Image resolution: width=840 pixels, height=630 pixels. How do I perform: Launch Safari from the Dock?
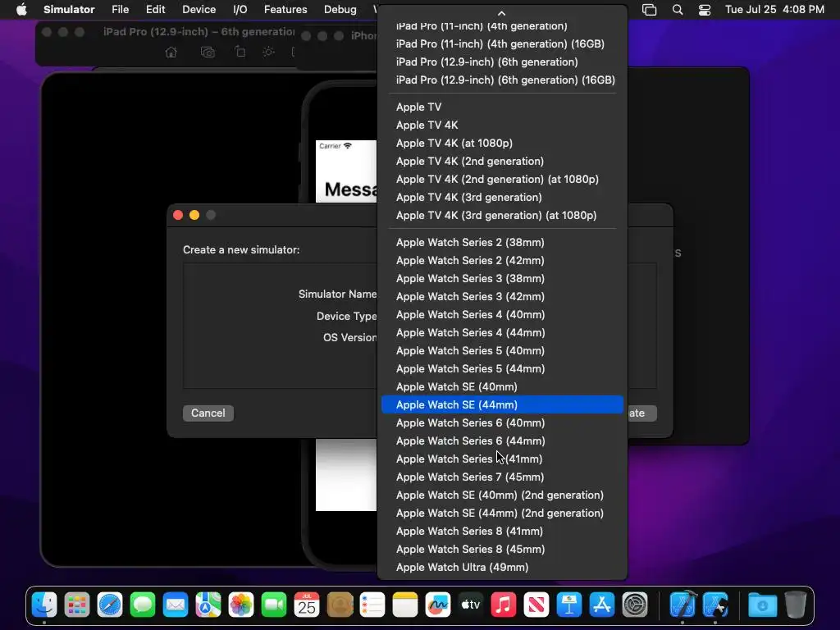pos(110,605)
